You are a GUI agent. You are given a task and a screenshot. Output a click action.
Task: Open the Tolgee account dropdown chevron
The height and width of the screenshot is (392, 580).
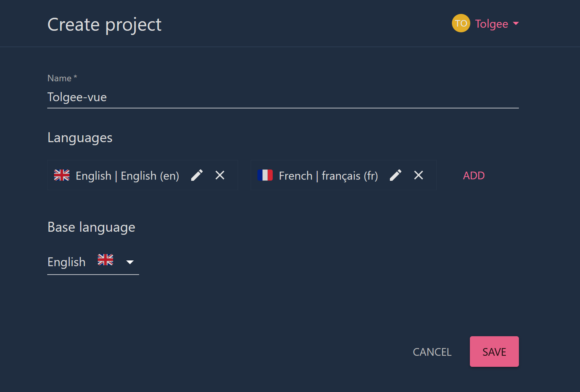click(516, 24)
